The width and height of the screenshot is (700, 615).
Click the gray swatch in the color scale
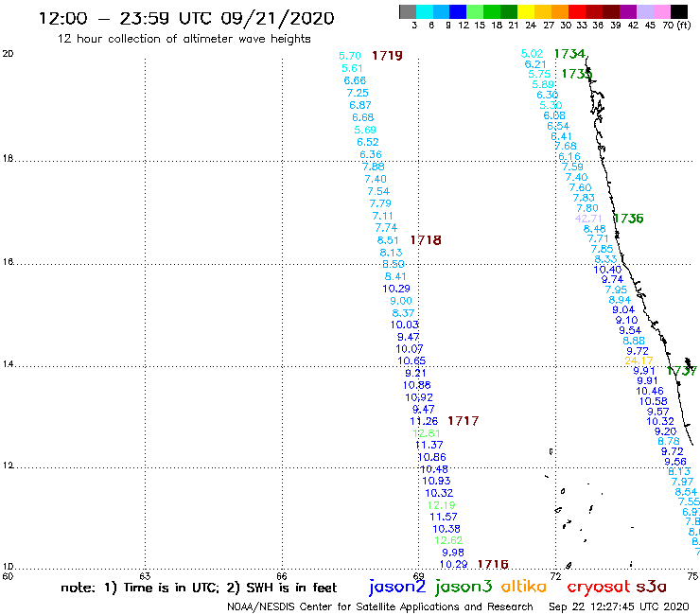408,11
